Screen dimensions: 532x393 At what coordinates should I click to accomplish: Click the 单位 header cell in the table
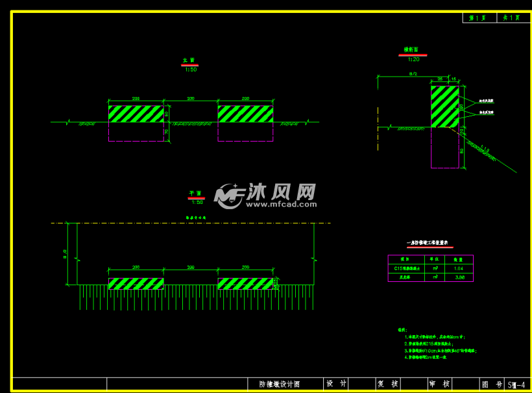click(x=434, y=259)
